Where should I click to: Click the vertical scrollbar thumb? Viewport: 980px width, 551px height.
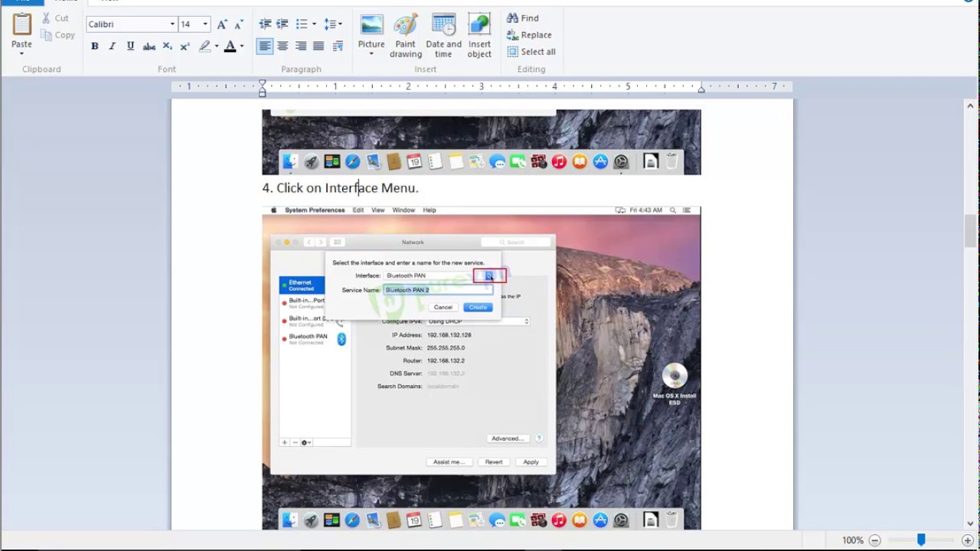(x=970, y=230)
